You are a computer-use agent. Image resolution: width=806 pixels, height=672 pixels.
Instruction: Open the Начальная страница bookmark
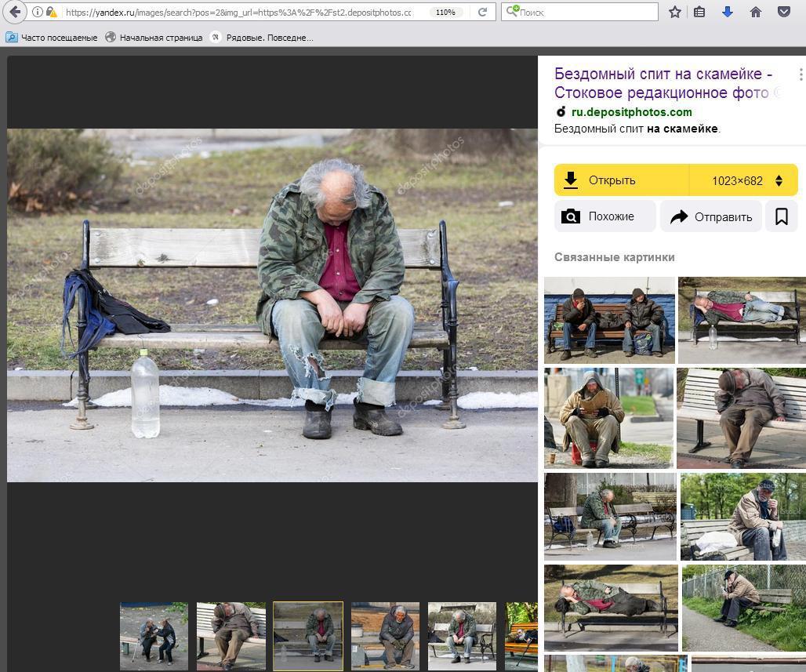click(154, 38)
